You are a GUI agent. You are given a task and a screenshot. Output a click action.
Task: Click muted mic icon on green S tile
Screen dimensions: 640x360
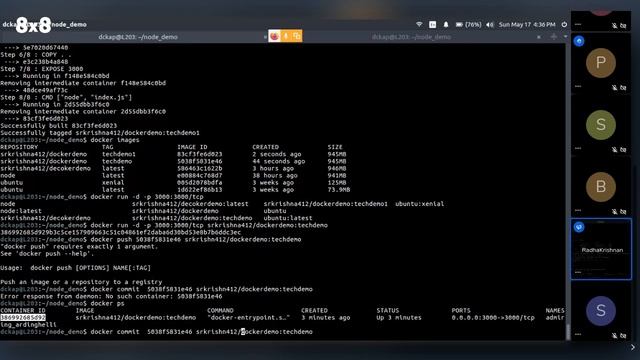pos(615,149)
